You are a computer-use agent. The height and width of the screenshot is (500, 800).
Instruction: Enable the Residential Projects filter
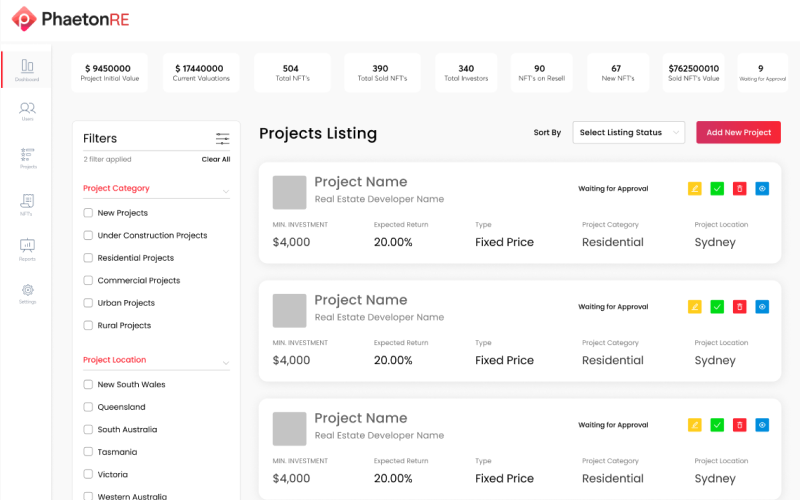88,258
